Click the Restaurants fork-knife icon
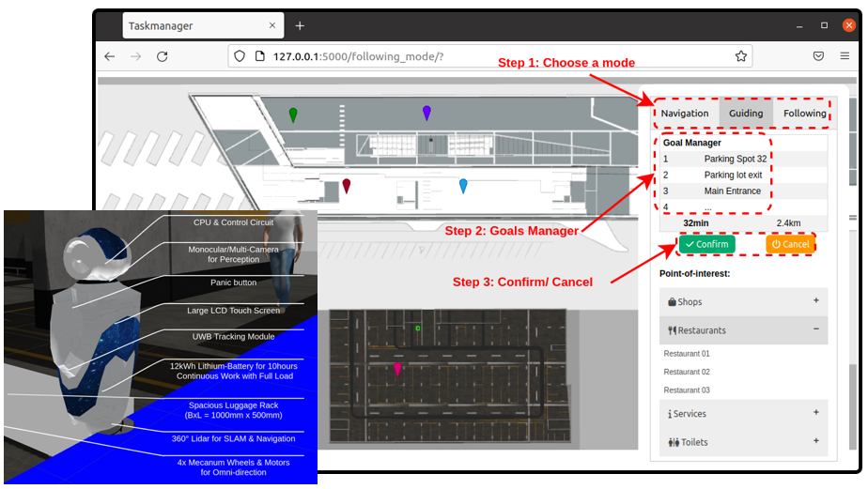The image size is (868, 489). (x=672, y=330)
